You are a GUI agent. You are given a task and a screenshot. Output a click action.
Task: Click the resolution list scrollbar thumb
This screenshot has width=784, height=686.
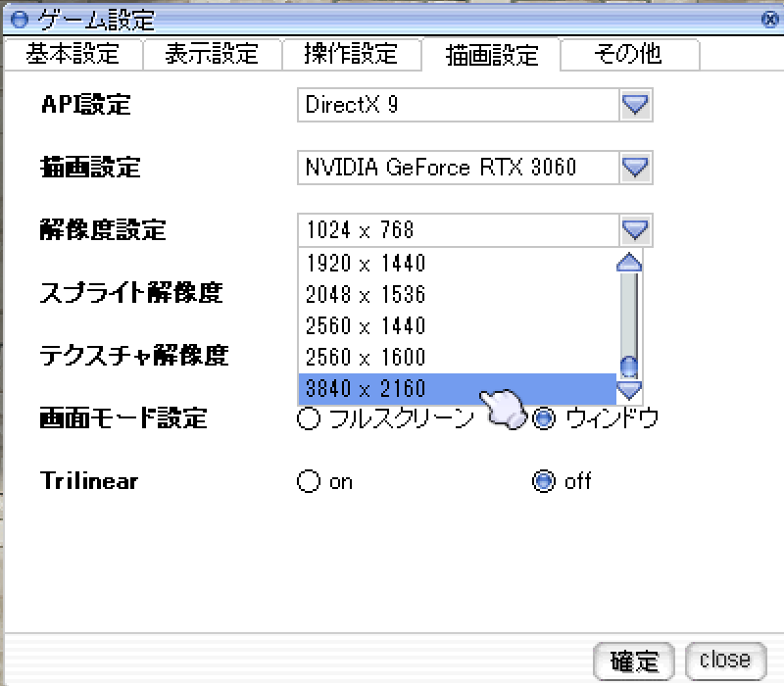coord(628,367)
